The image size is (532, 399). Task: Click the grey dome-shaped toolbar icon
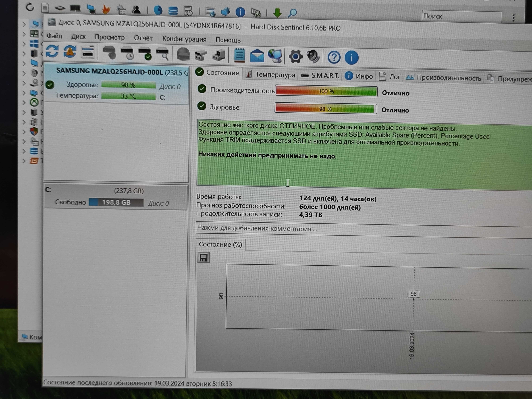pos(183,54)
